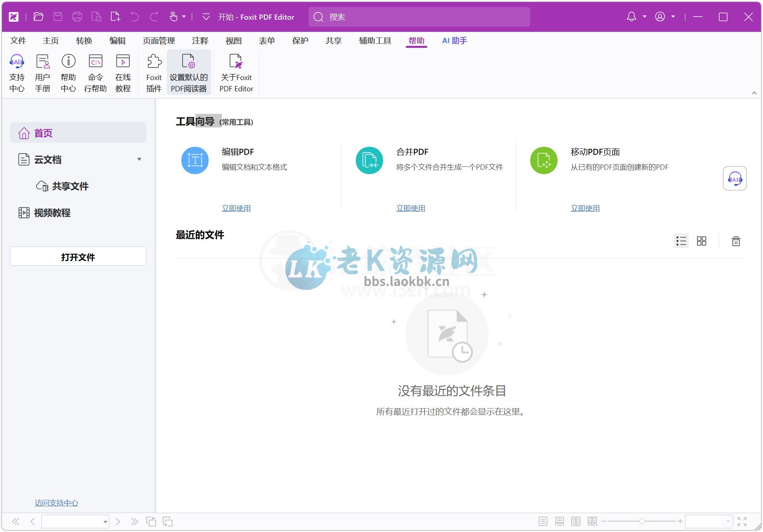
Task: Click Use Now link under Edit PDF
Action: [236, 208]
